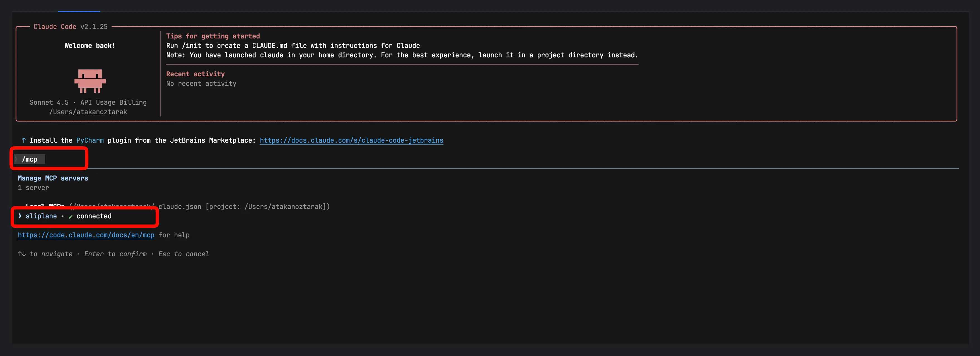Click the green checkmark beside sliplane

coord(70,216)
